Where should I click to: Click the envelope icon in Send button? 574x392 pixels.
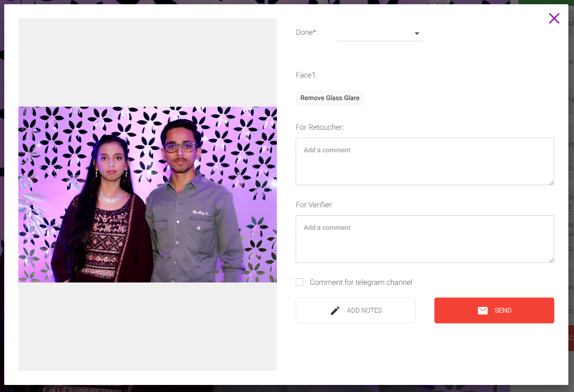[x=482, y=311]
